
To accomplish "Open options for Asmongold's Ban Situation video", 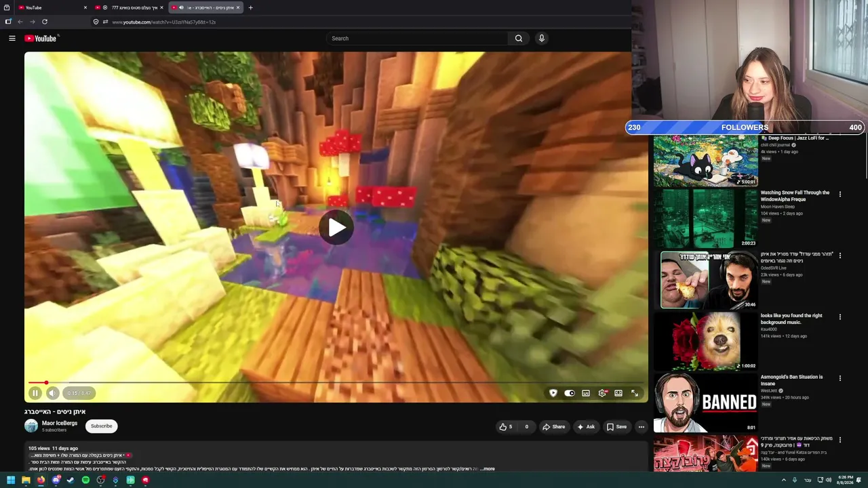I will point(840,378).
